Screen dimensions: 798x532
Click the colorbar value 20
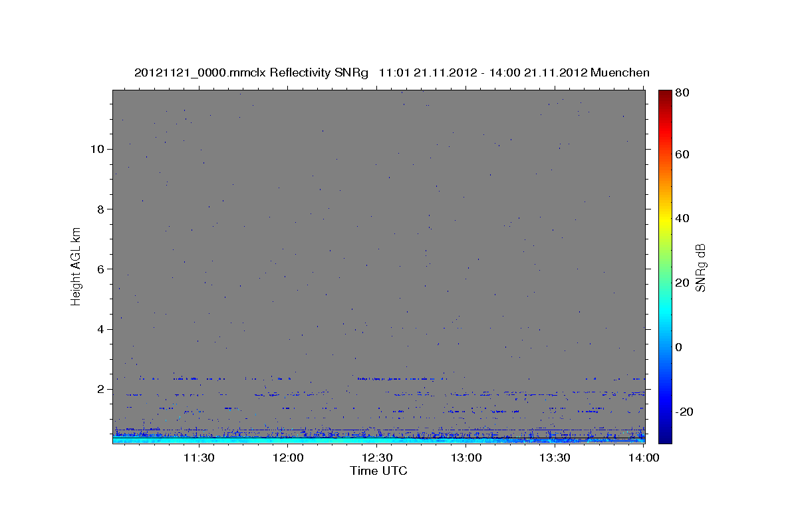pyautogui.click(x=682, y=283)
